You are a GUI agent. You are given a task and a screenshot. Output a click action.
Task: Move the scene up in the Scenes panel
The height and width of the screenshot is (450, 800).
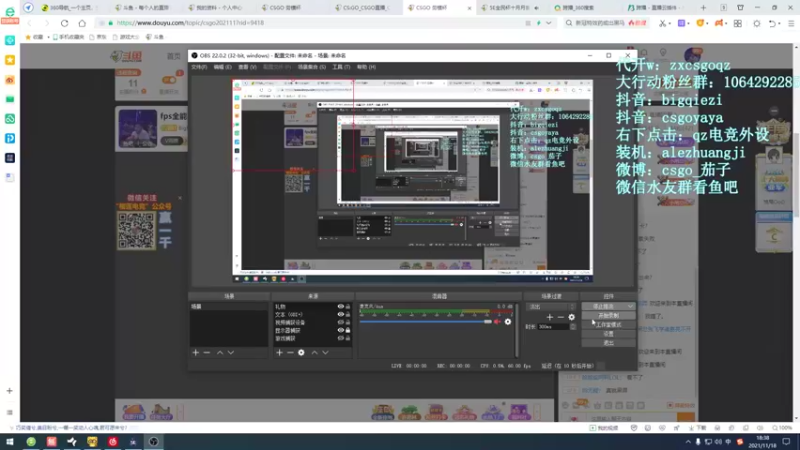click(220, 353)
